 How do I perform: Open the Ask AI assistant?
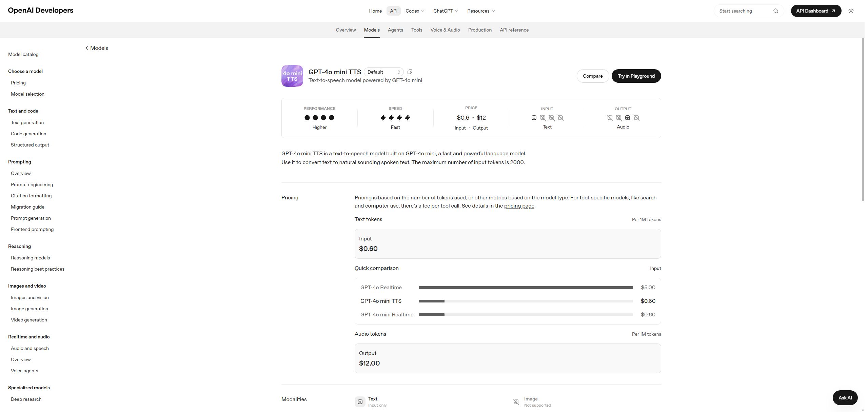tap(845, 398)
